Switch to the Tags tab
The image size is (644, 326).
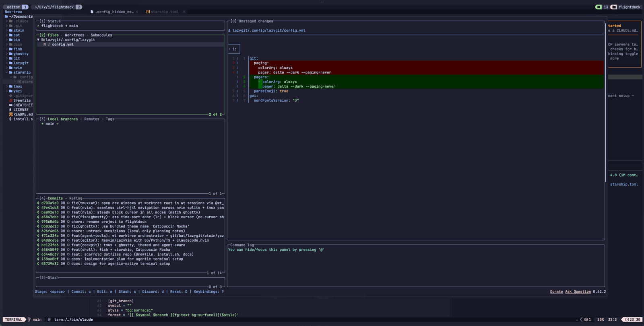tap(110, 119)
